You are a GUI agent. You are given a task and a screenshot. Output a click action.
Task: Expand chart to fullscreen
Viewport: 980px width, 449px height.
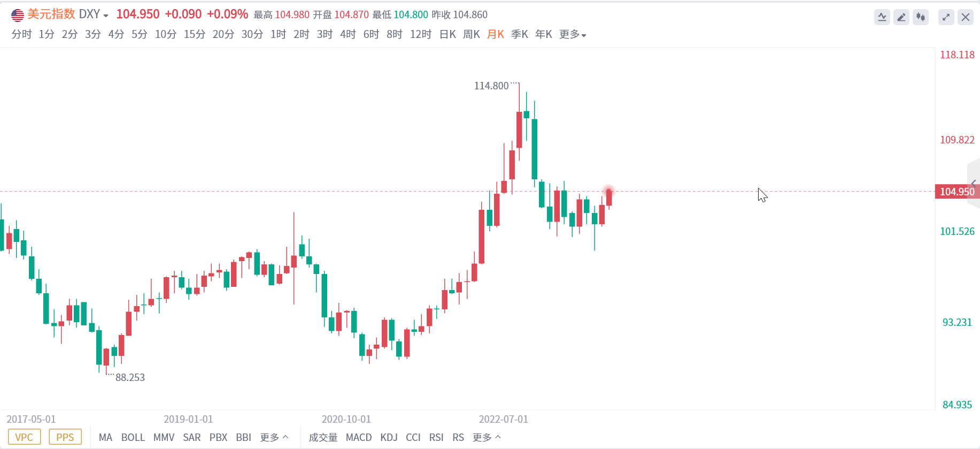(x=946, y=17)
